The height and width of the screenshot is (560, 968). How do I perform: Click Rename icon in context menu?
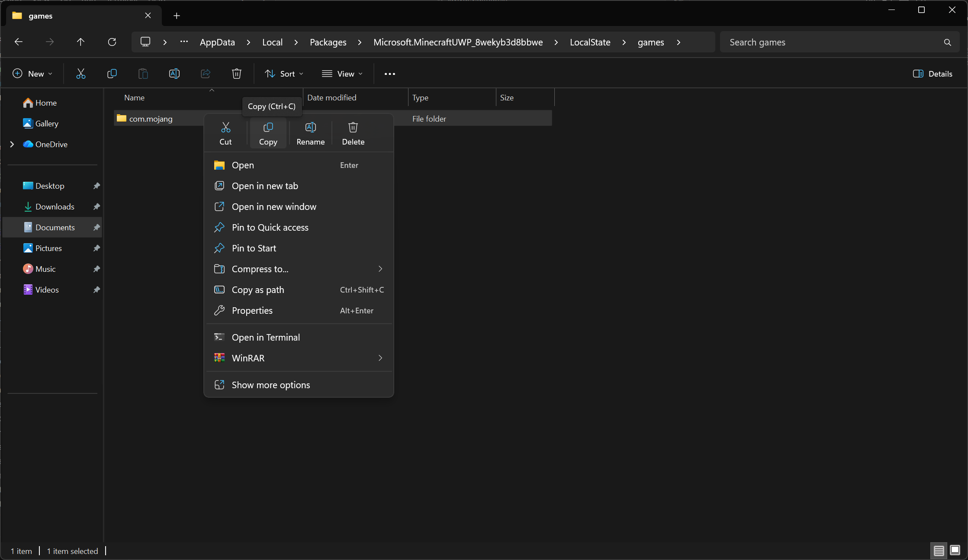[310, 133]
